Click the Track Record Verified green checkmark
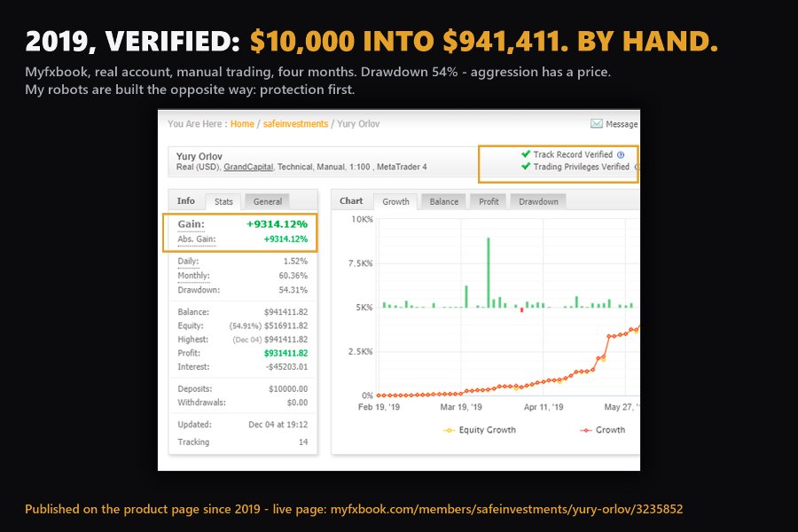 [x=526, y=153]
